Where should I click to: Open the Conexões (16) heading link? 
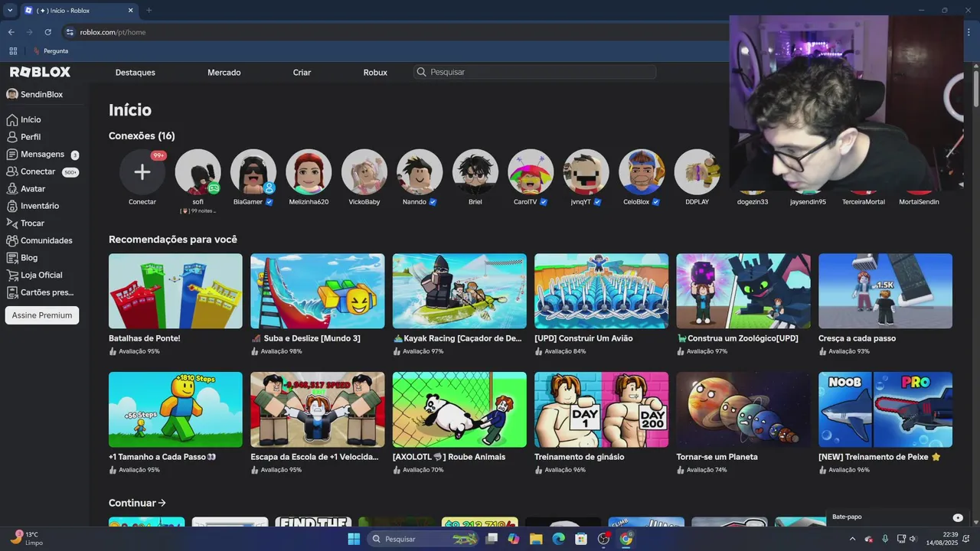[x=142, y=135]
